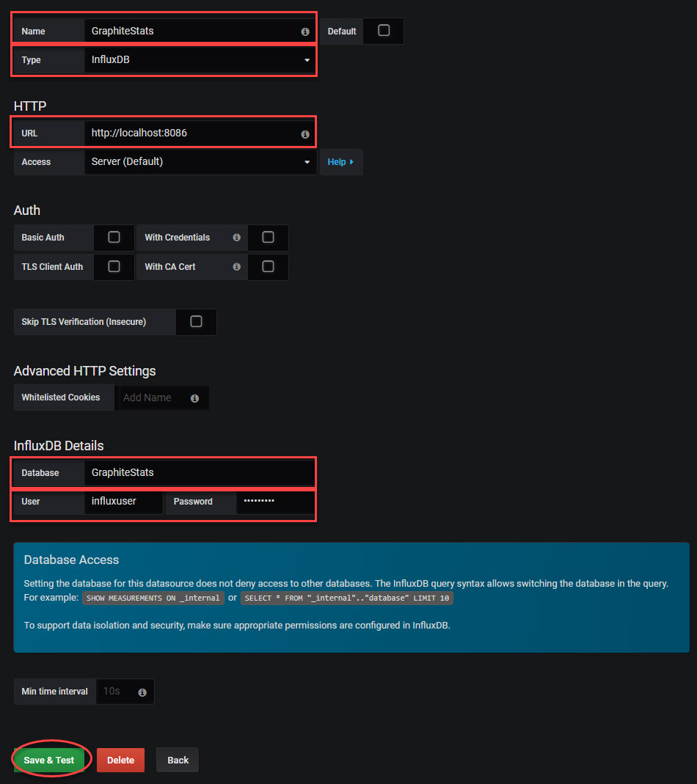Click the Auth section heading
The image size is (697, 784).
[27, 210]
